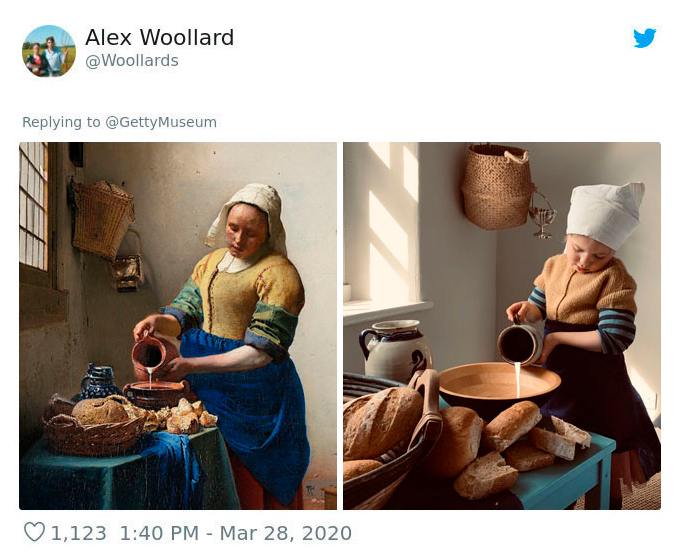This screenshot has width=680, height=560.
Task: Click the heart like icon
Action: pyautogui.click(x=34, y=532)
